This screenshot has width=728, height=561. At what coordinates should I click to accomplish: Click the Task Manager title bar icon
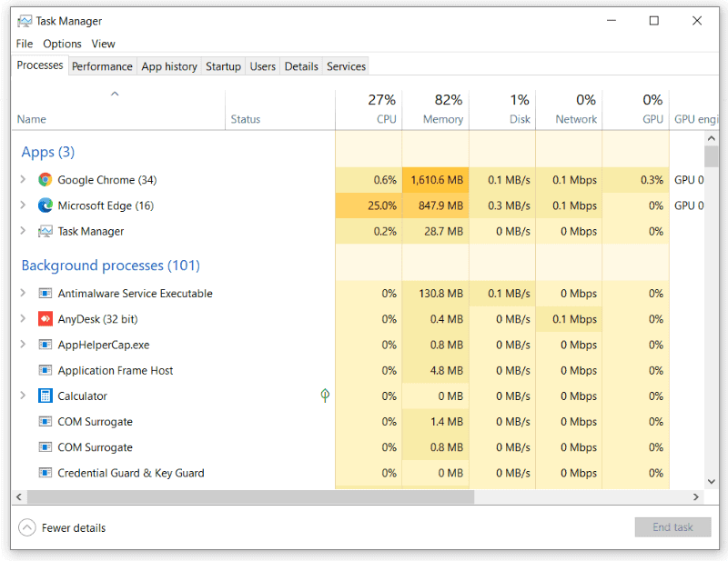[25, 21]
